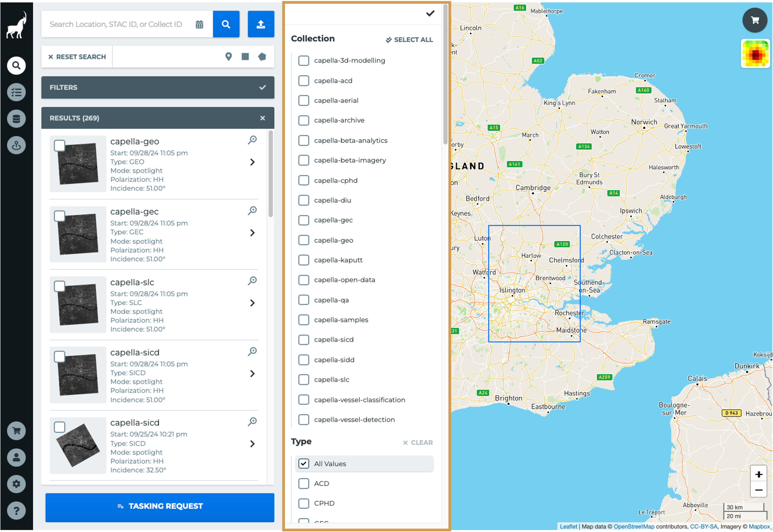Check the capella-acd collection

[304, 81]
